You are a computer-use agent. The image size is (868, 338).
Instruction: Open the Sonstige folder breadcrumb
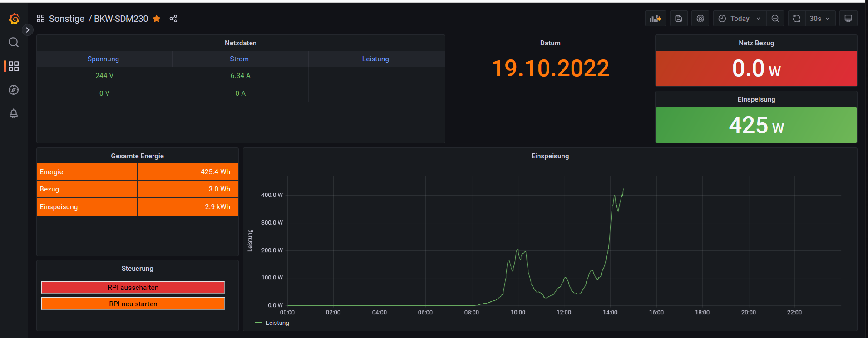(66, 19)
